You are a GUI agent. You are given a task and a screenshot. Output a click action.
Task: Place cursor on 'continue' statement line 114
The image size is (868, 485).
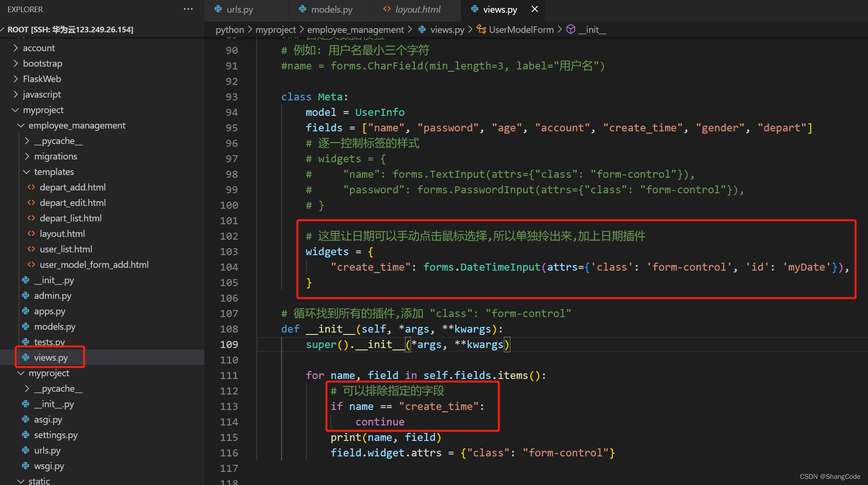click(x=380, y=422)
